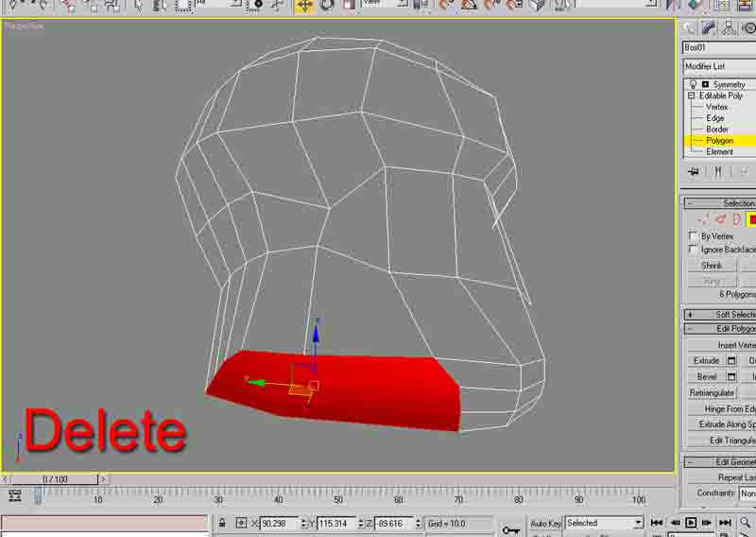The image size is (756, 537).
Task: Click the selection lock toggle icon
Action: pyautogui.click(x=222, y=523)
